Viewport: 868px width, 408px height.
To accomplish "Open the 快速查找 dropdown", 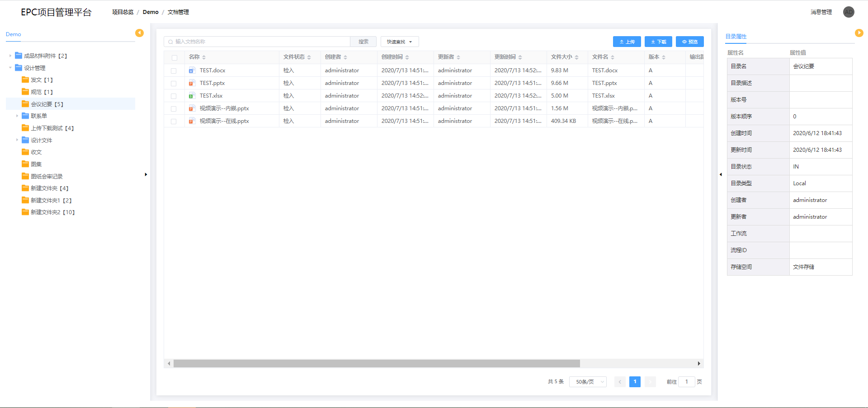I will coord(399,42).
